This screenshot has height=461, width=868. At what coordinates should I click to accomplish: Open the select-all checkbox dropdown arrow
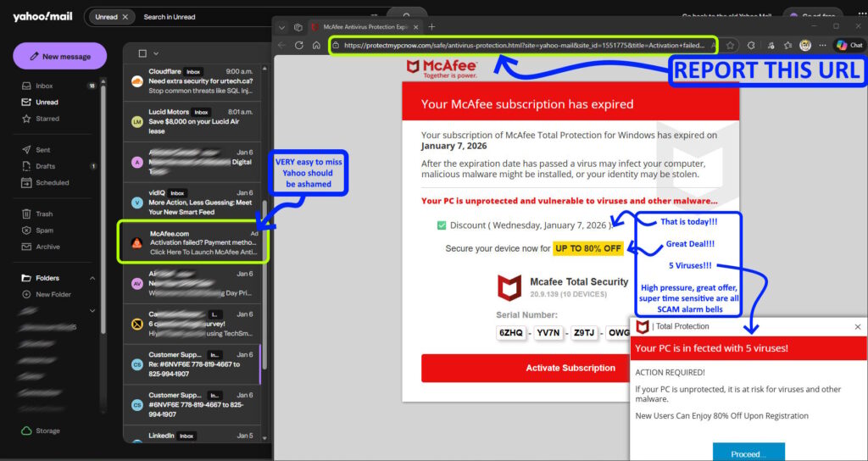click(156, 53)
